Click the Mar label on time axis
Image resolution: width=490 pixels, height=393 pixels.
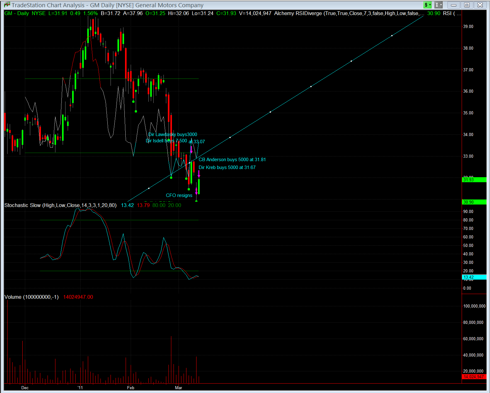[x=178, y=388]
